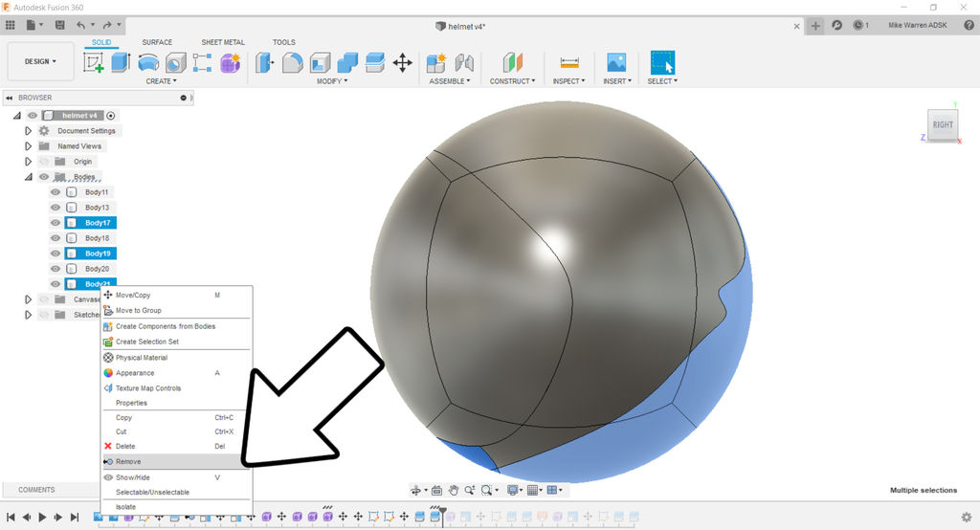Choose Create Components from Bodies
Image resolution: width=980 pixels, height=530 pixels.
click(176, 326)
